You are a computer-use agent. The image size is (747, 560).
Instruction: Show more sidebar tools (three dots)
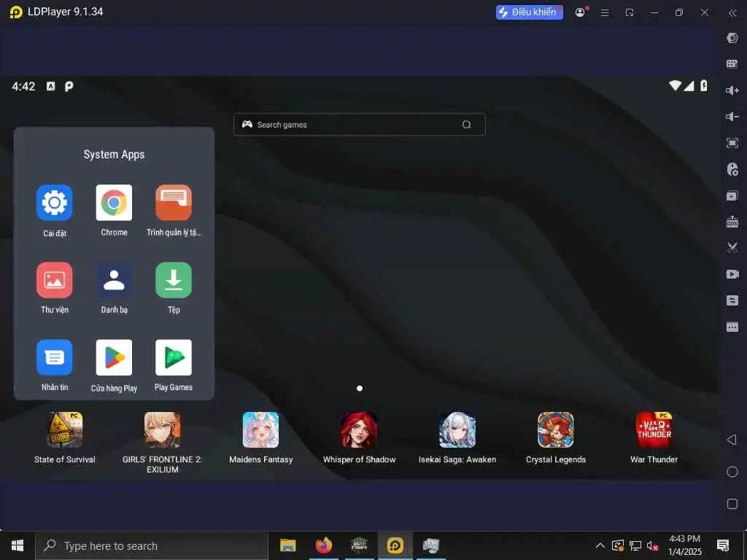(x=732, y=327)
